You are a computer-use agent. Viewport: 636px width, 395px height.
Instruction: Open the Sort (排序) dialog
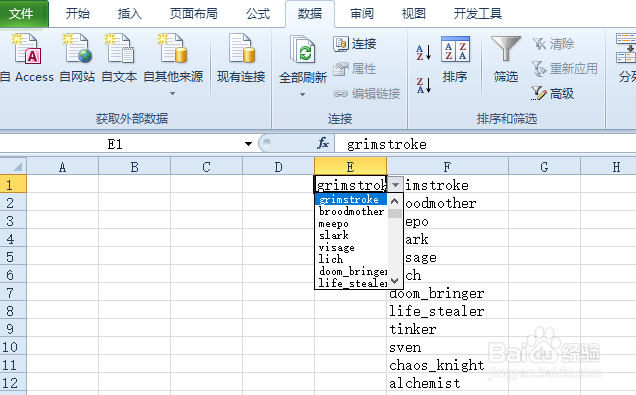coord(455,59)
